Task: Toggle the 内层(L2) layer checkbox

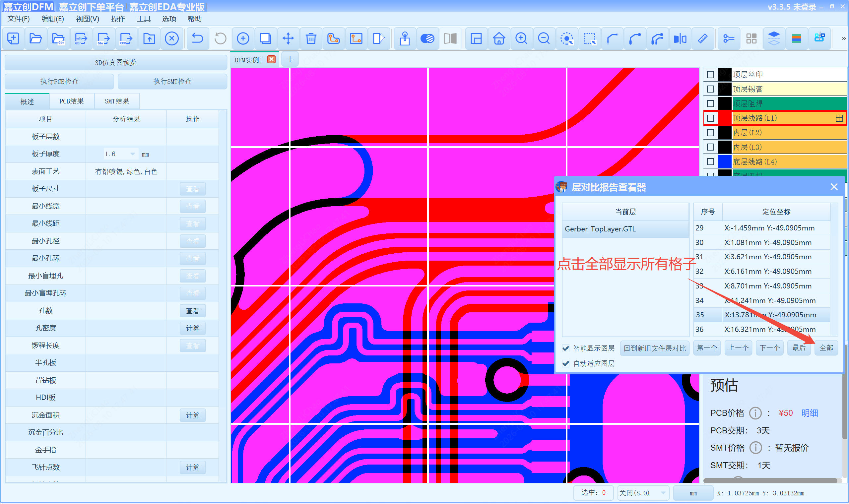Action: pos(710,133)
